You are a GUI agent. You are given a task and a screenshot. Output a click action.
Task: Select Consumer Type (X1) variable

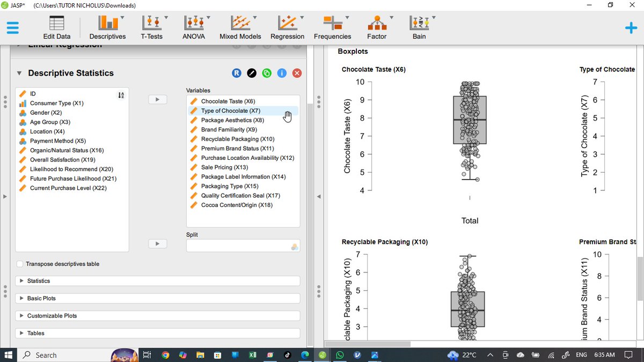pos(56,103)
